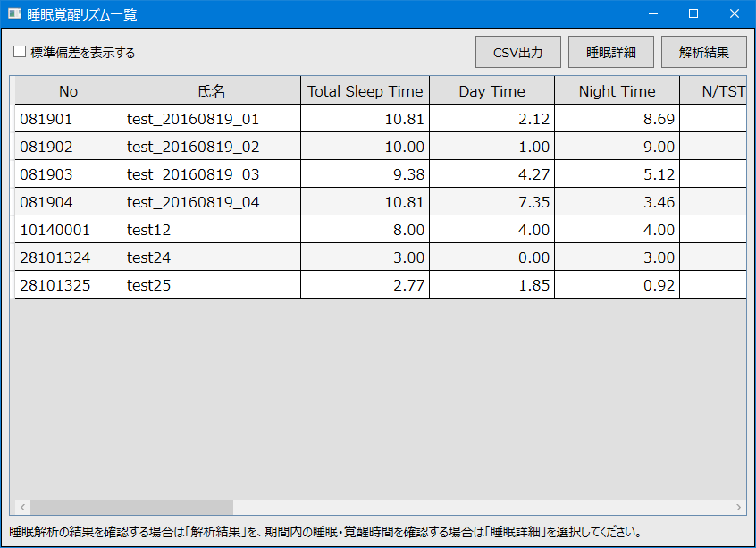The height and width of the screenshot is (548, 756).
Task: Click Day Time value 0.00
Action: point(491,257)
